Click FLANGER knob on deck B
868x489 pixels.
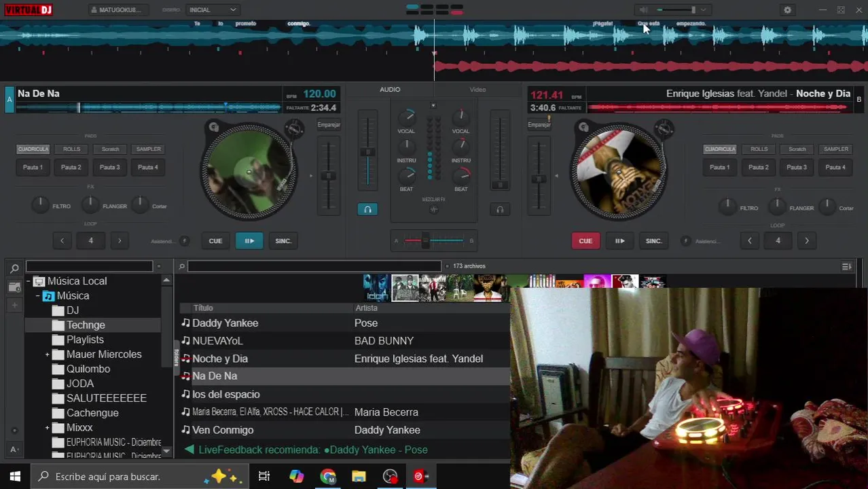click(777, 206)
